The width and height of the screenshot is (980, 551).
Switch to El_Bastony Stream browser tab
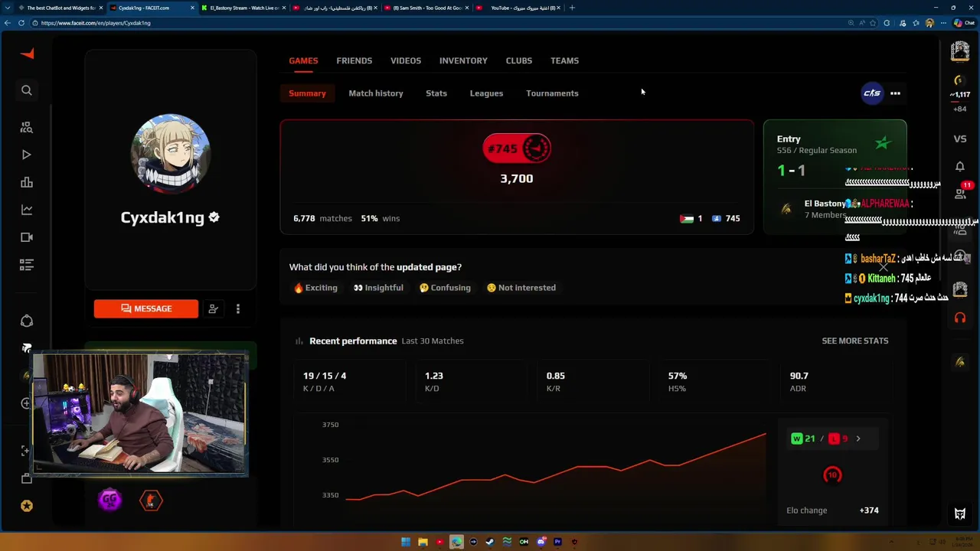(x=242, y=8)
